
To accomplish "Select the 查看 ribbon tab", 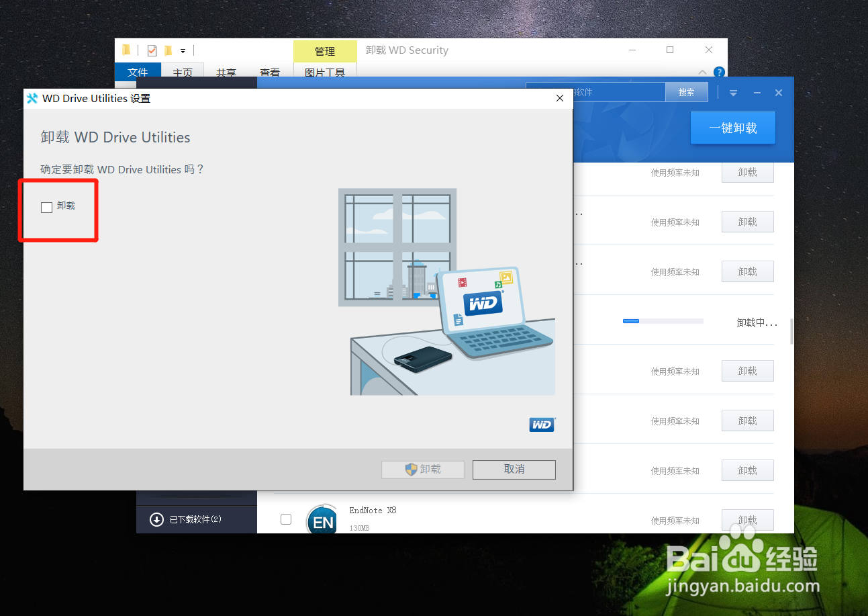I will click(271, 73).
